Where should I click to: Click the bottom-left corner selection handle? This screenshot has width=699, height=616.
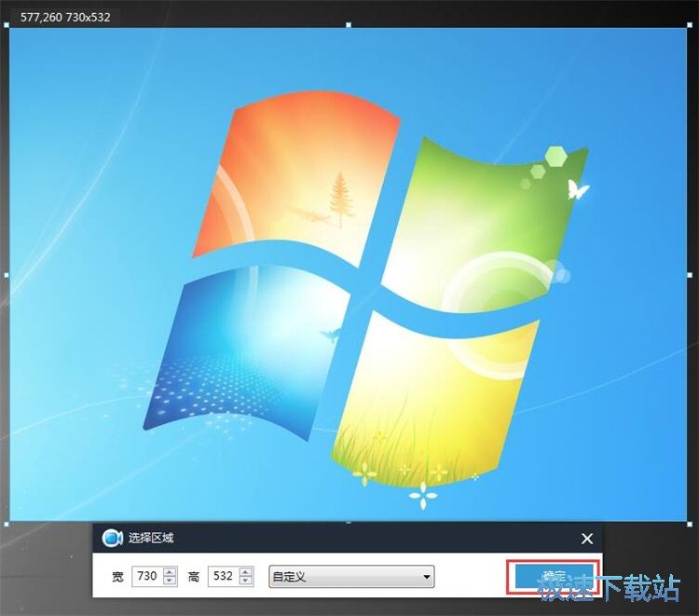point(7,524)
